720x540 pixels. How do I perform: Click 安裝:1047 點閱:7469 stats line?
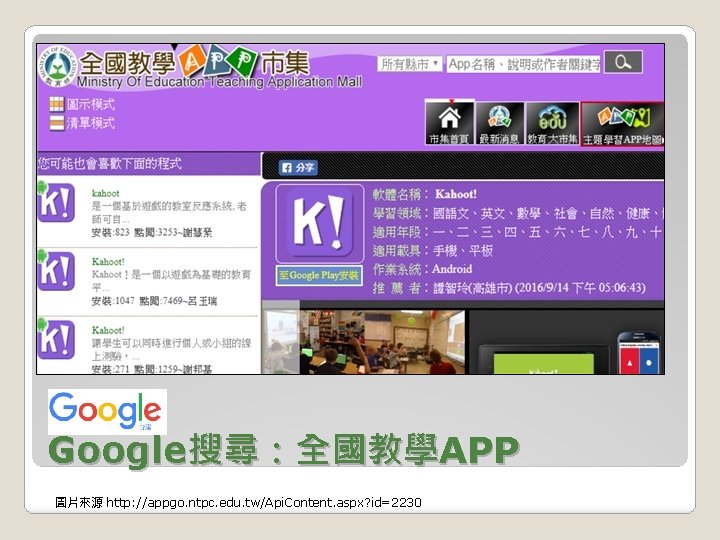pyautogui.click(x=154, y=301)
